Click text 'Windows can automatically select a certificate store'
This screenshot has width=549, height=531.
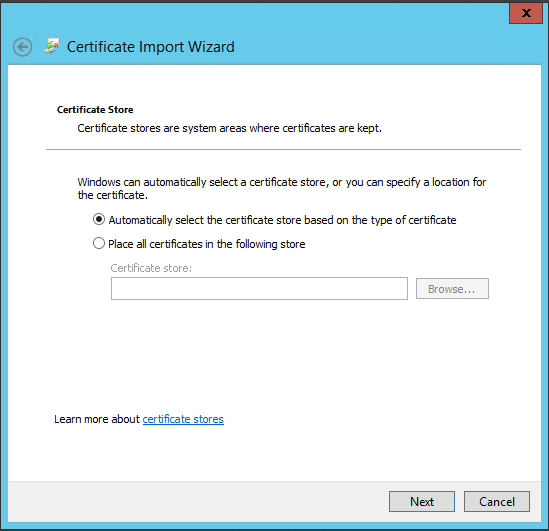203,182
